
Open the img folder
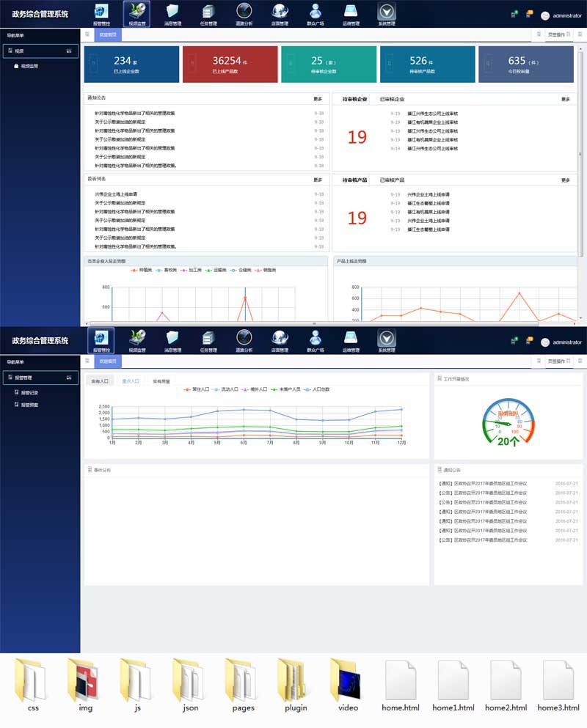coord(84,684)
